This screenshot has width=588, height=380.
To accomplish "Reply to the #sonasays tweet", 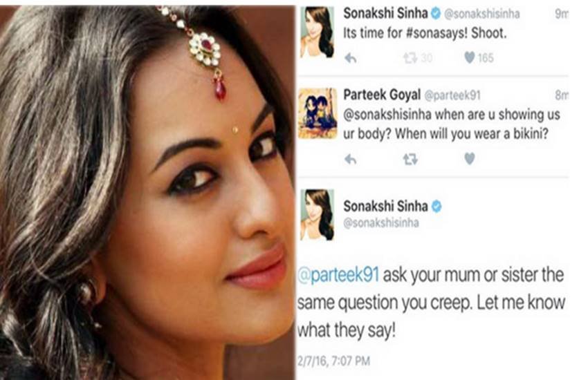I will [350, 58].
